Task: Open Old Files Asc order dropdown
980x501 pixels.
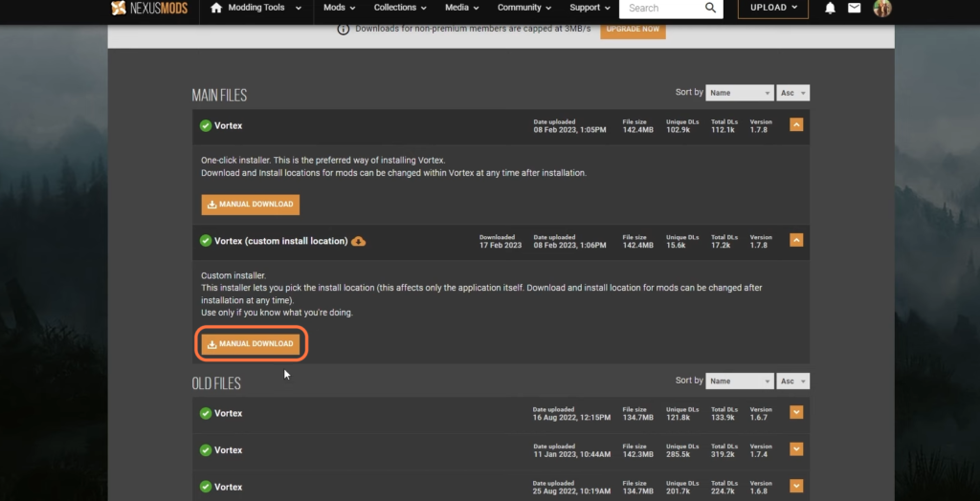Action: 793,381
